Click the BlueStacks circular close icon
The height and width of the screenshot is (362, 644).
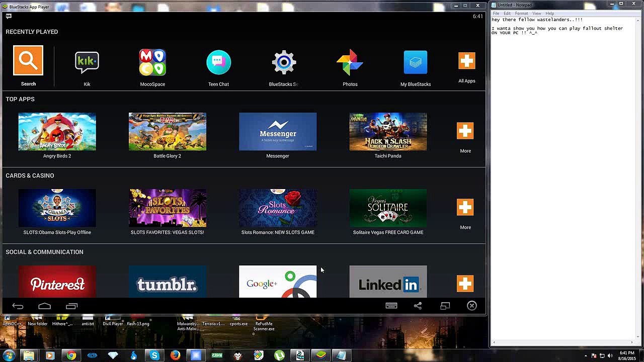point(472,306)
